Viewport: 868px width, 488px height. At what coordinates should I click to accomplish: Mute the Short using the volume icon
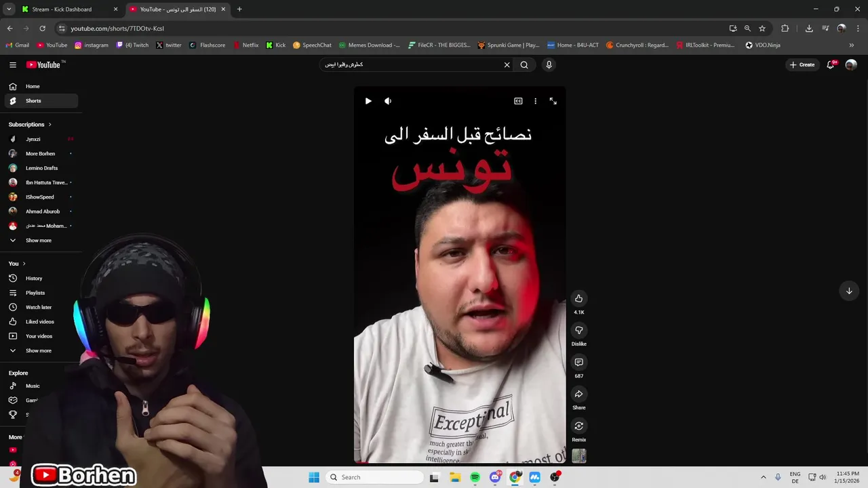[x=388, y=101]
